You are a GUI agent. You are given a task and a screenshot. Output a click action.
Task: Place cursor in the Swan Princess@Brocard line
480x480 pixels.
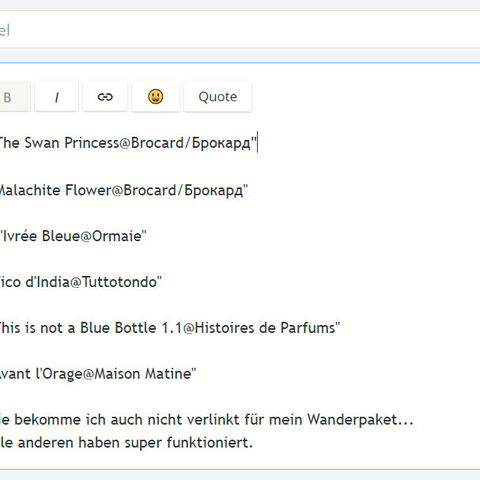pos(128,143)
